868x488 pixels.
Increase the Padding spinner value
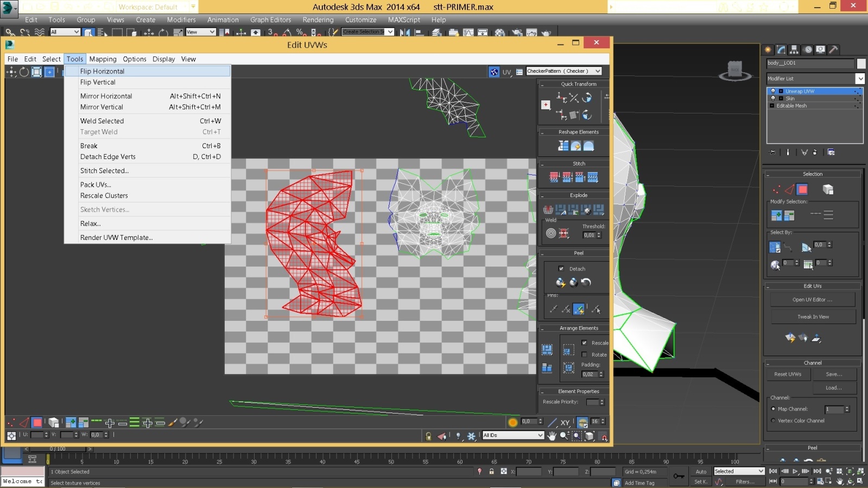(x=601, y=372)
